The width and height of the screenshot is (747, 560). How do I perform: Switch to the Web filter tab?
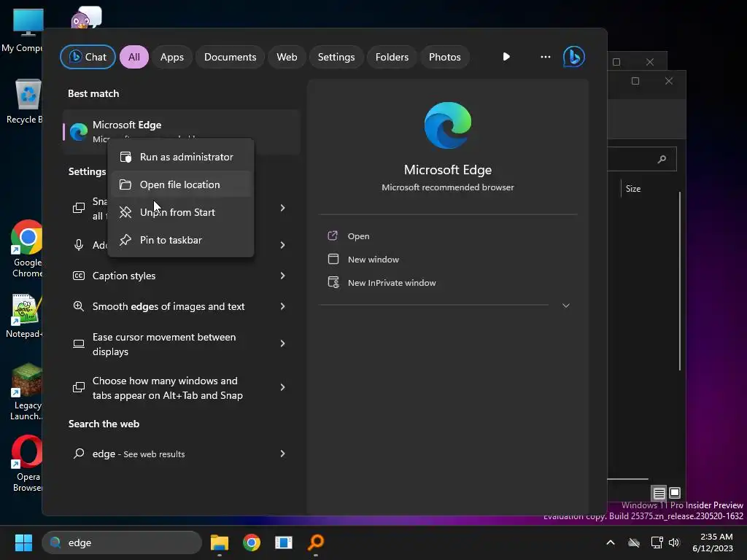point(287,57)
